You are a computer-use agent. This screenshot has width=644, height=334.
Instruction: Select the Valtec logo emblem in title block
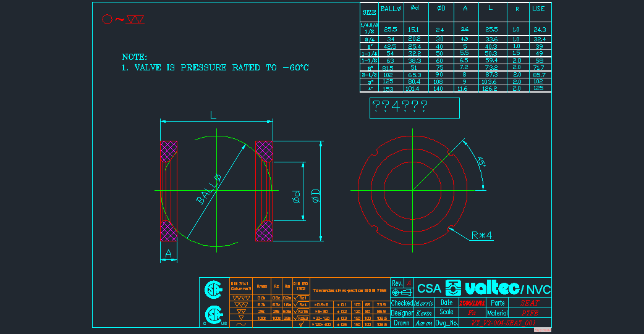coord(453,288)
